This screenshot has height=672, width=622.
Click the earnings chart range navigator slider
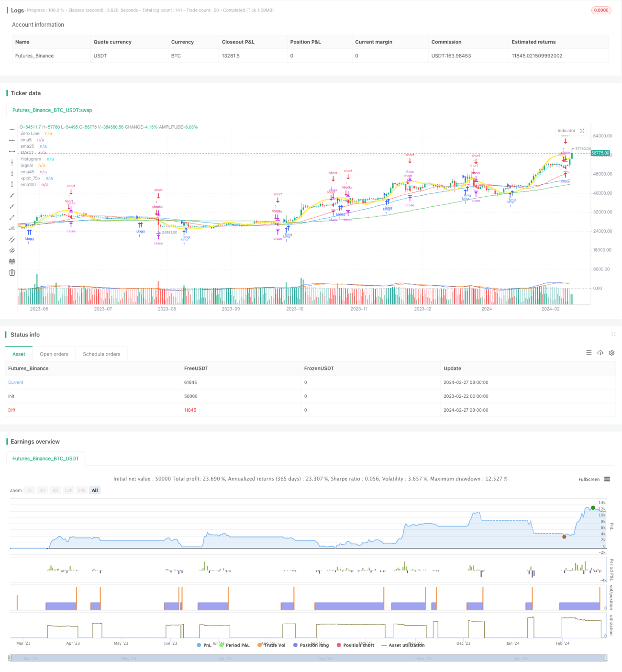coord(308,658)
